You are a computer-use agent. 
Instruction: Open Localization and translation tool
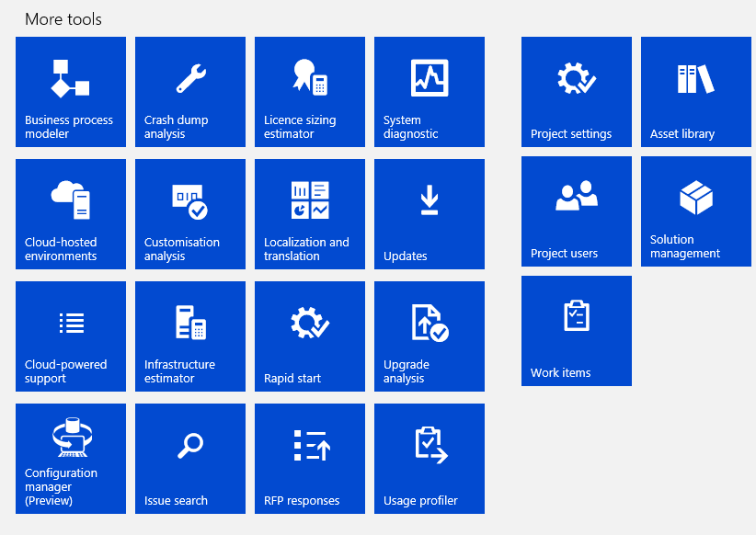pyautogui.click(x=310, y=214)
